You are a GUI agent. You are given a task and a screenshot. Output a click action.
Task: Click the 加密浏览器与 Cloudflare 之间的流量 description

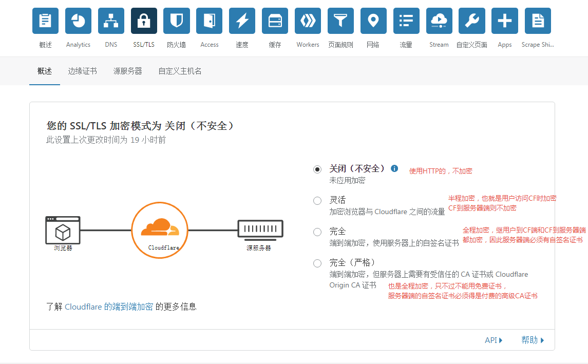(387, 212)
